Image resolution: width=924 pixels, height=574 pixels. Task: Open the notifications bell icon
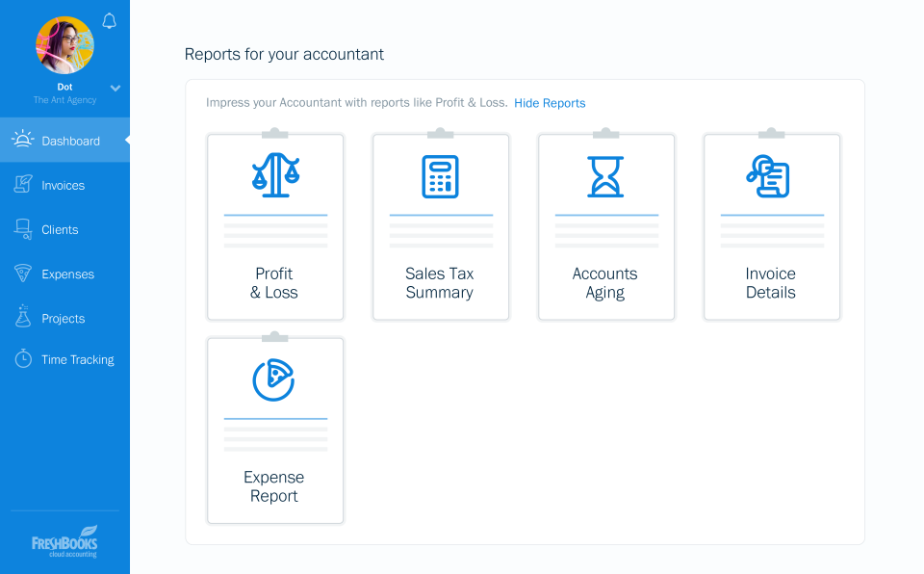[x=109, y=21]
